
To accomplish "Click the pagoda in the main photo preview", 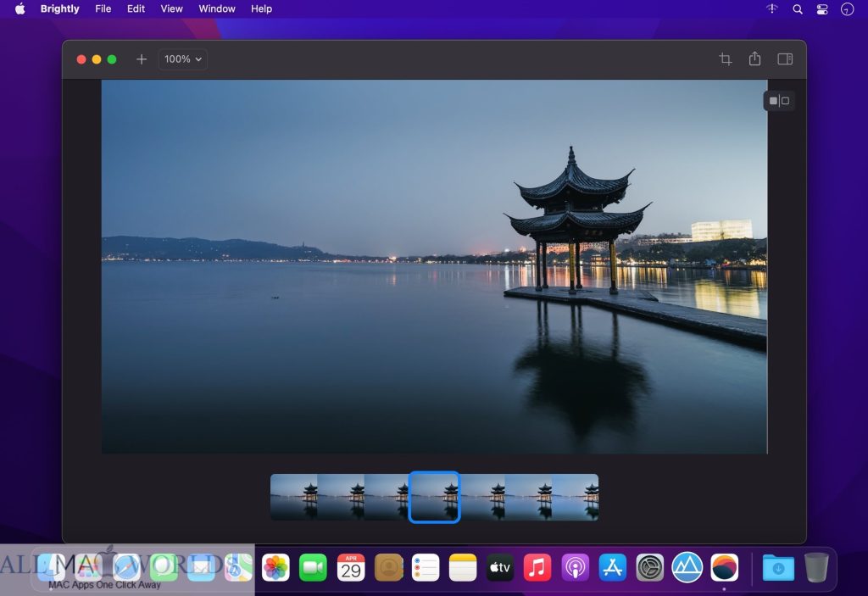I will pyautogui.click(x=576, y=219).
